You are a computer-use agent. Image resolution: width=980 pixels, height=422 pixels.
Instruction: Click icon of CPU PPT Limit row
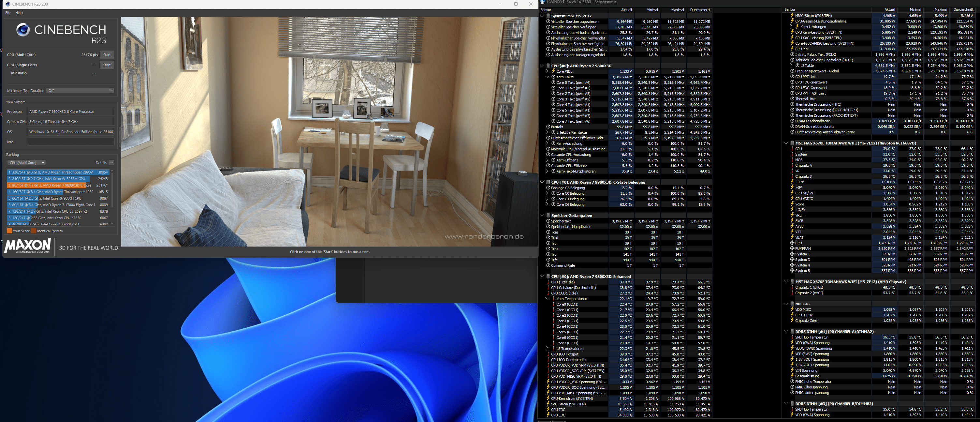tap(793, 77)
